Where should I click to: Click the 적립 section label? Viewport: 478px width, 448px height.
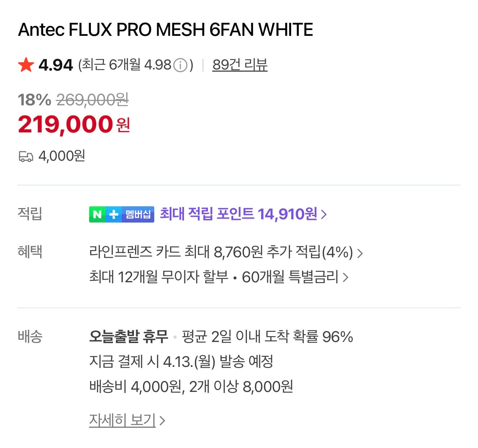click(29, 214)
